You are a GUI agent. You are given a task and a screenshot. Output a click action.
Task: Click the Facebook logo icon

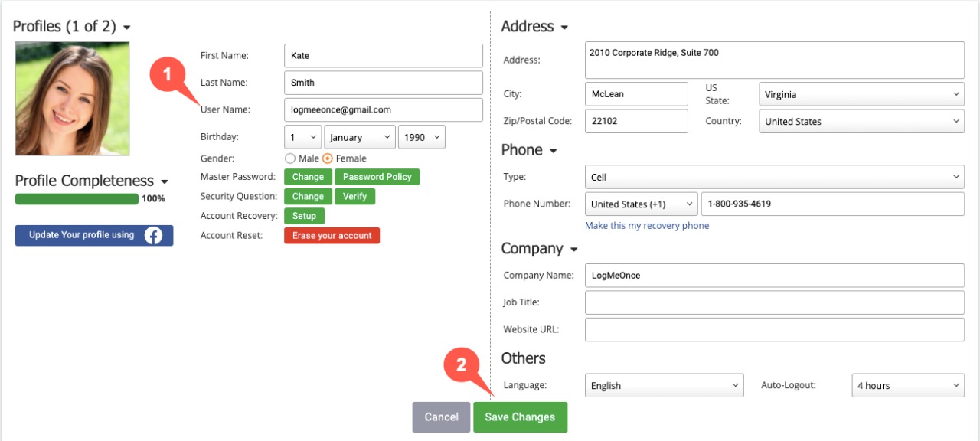154,236
